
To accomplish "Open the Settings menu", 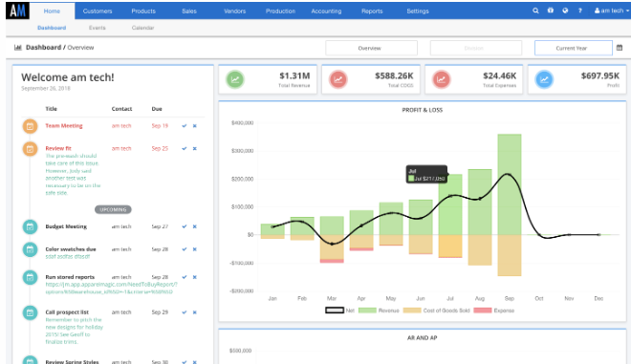I will coord(418,11).
